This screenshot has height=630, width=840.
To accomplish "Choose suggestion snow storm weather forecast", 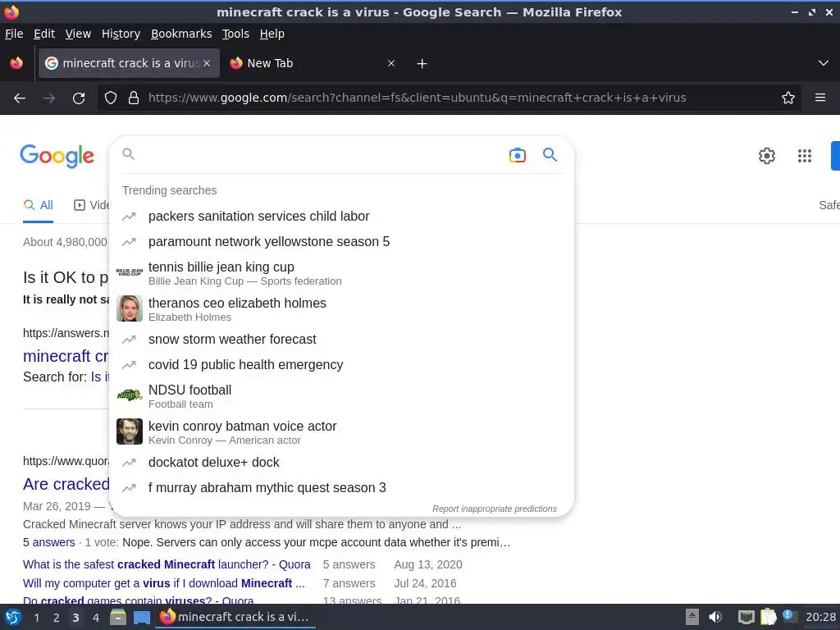I will click(x=342, y=339).
